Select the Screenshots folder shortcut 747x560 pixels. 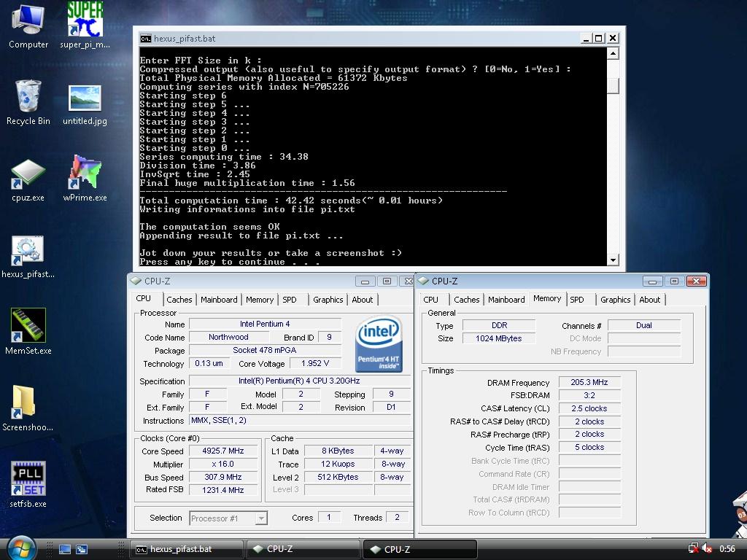point(27,408)
